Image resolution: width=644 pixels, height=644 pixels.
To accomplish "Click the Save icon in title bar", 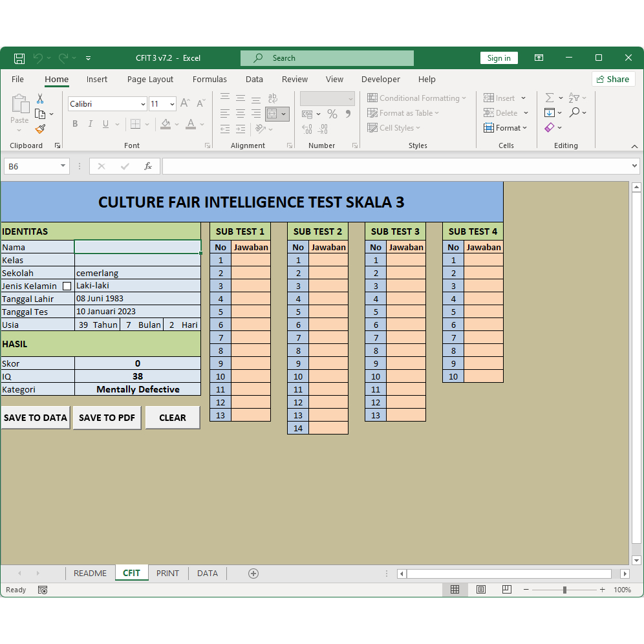I will 19,58.
